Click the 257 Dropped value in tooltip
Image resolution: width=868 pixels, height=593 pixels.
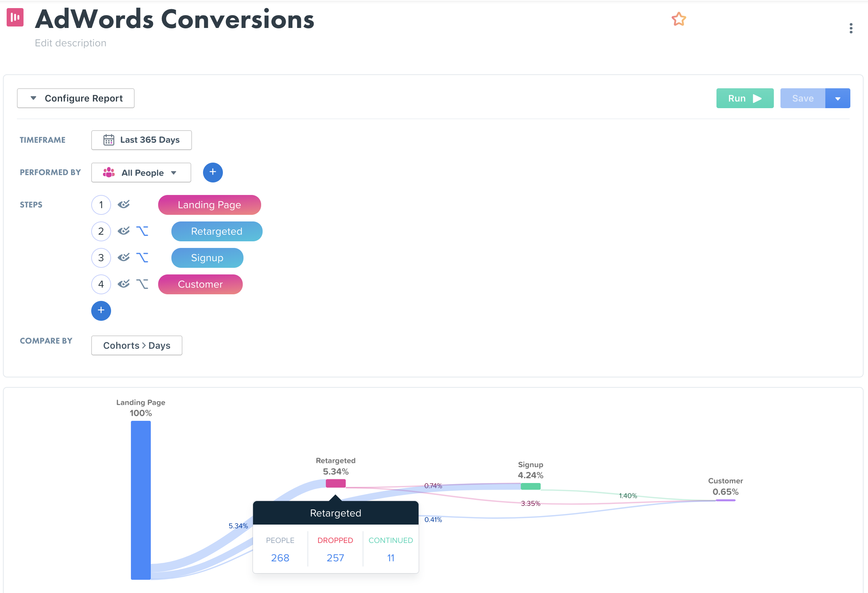[x=335, y=558]
